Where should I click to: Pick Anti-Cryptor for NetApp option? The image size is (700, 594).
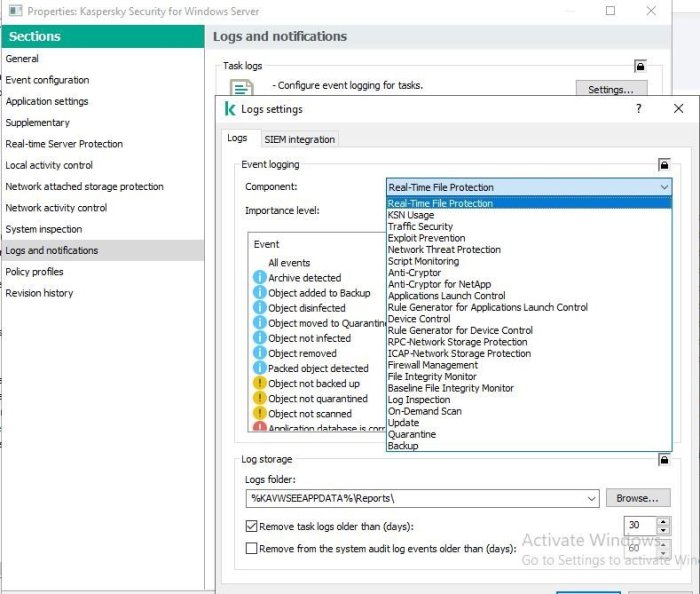pyautogui.click(x=529, y=284)
